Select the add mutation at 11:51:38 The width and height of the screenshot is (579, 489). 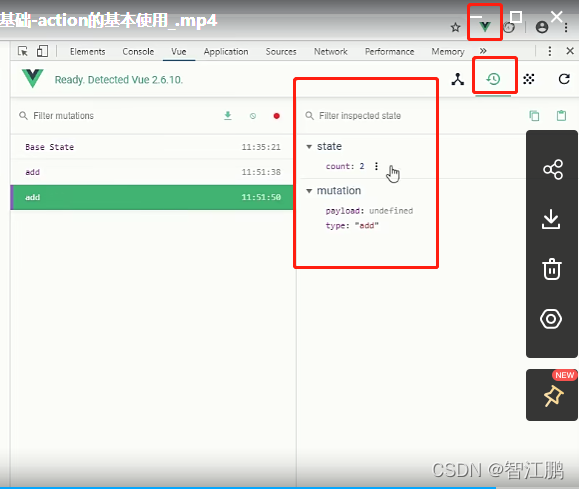[x=152, y=172]
